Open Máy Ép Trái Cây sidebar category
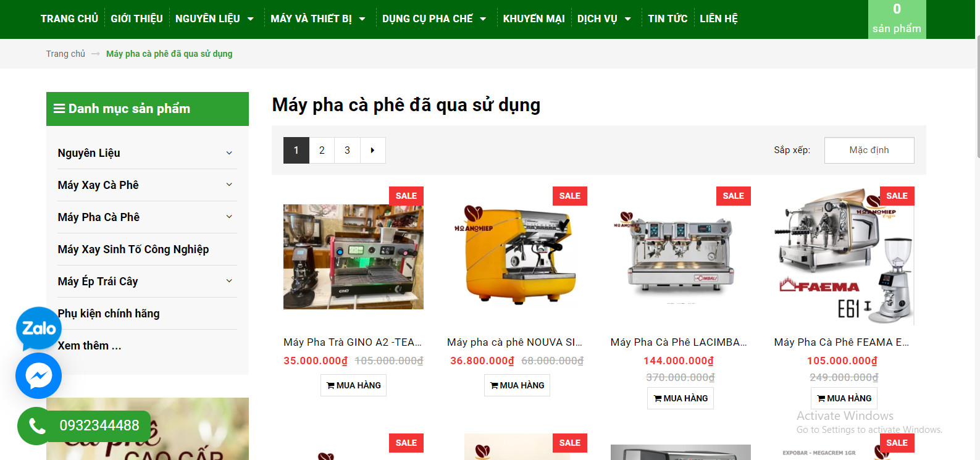Image resolution: width=980 pixels, height=460 pixels. [98, 282]
